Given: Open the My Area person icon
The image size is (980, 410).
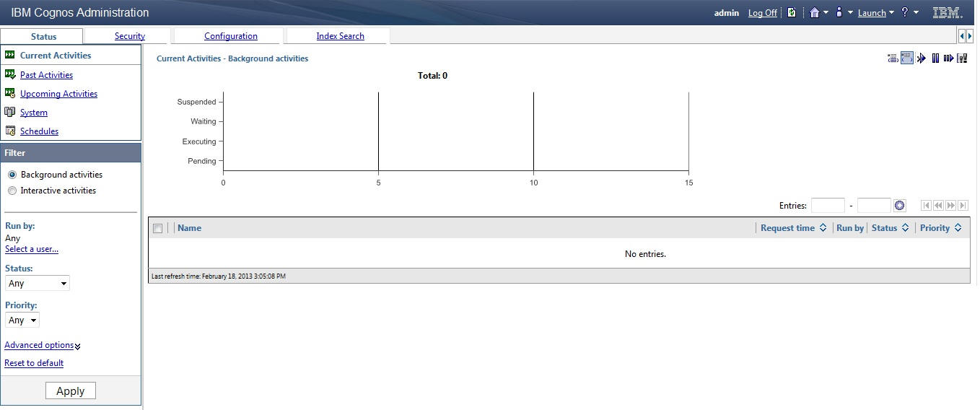Looking at the screenshot, I should 839,12.
